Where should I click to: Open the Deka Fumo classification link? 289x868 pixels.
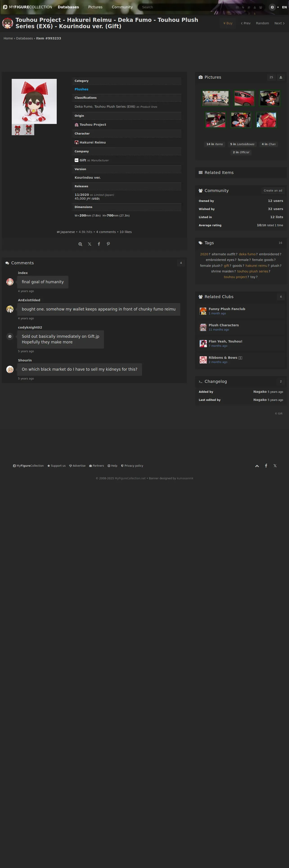83,107
